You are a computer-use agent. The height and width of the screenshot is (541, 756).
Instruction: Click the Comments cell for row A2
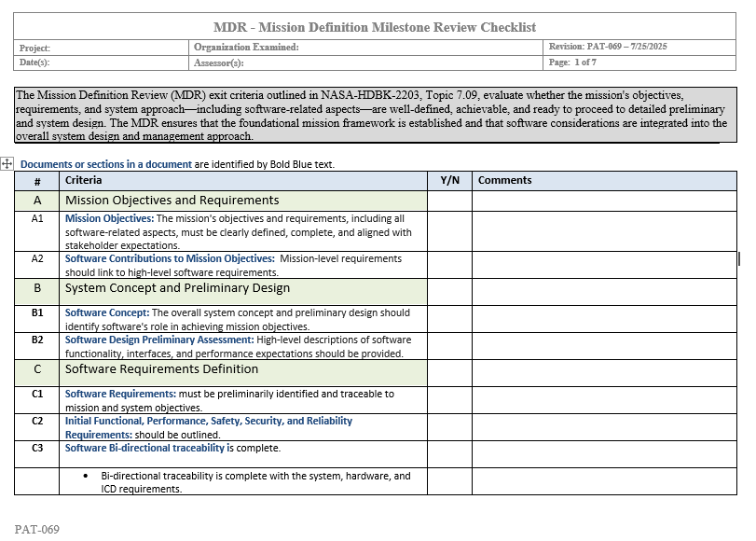click(x=604, y=264)
